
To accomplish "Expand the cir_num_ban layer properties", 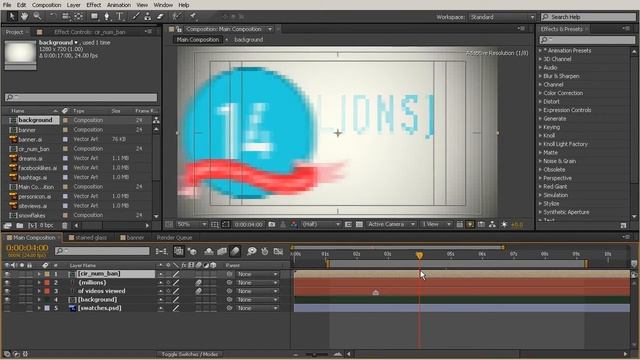I will (x=39, y=274).
